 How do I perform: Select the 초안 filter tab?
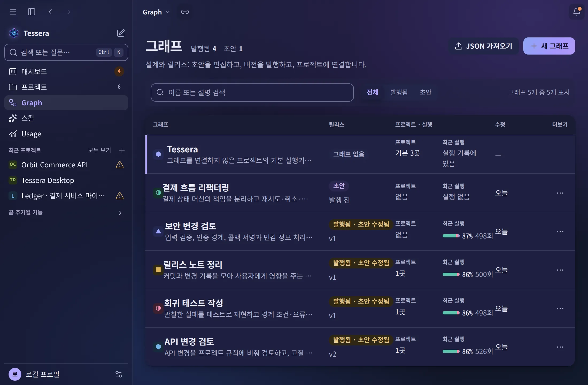[425, 92]
